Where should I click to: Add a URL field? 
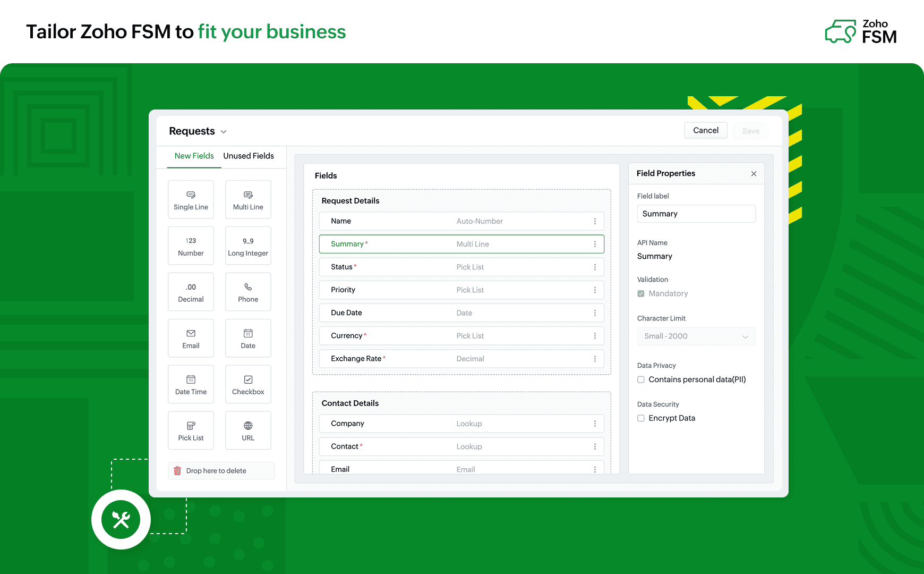pyautogui.click(x=247, y=430)
